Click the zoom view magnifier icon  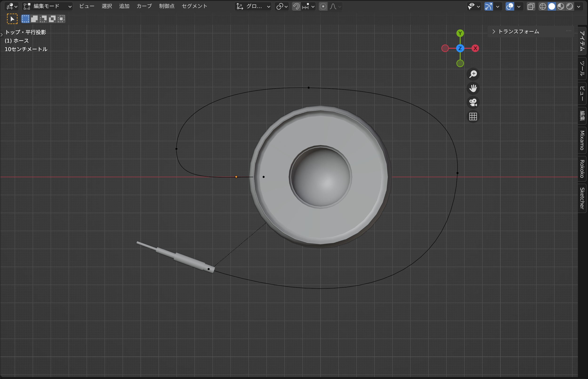pos(473,74)
